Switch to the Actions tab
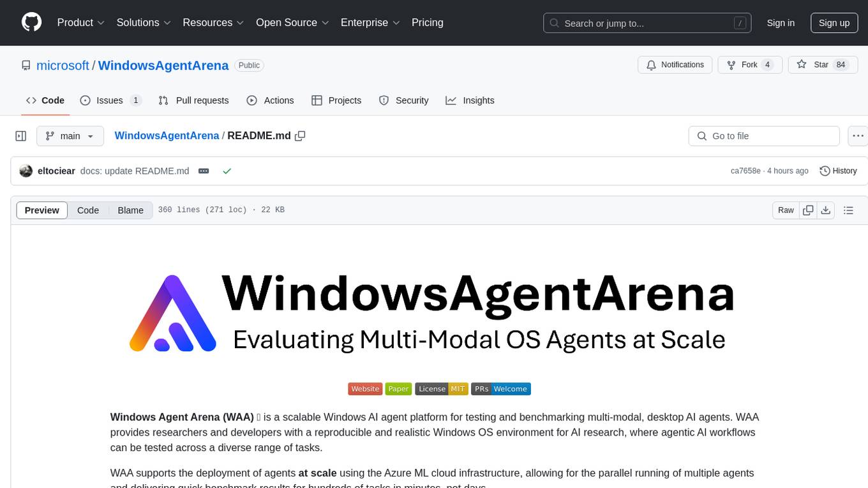 click(x=270, y=100)
